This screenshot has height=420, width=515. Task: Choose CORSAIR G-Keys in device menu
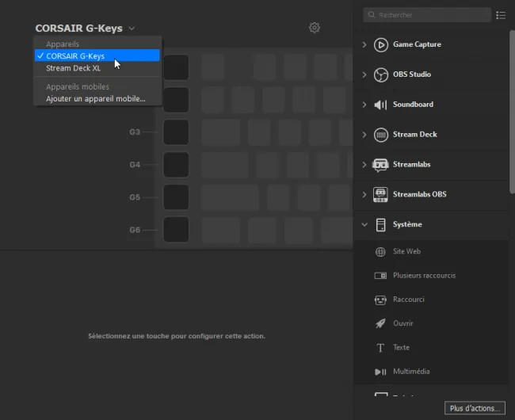[x=97, y=55]
